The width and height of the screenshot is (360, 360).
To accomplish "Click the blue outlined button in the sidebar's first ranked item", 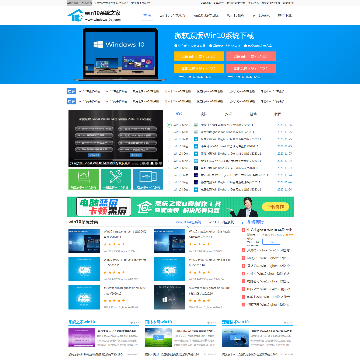I will pyautogui.click(x=271, y=242).
